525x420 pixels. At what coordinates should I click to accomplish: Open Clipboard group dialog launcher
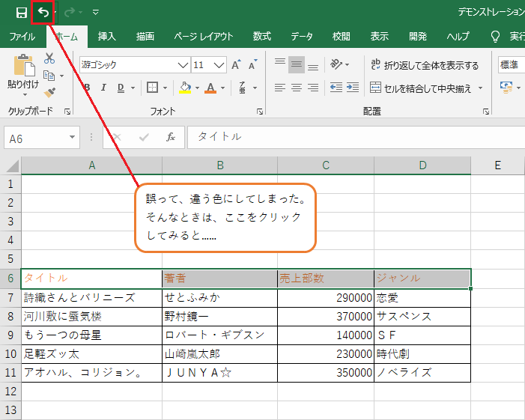point(67,112)
